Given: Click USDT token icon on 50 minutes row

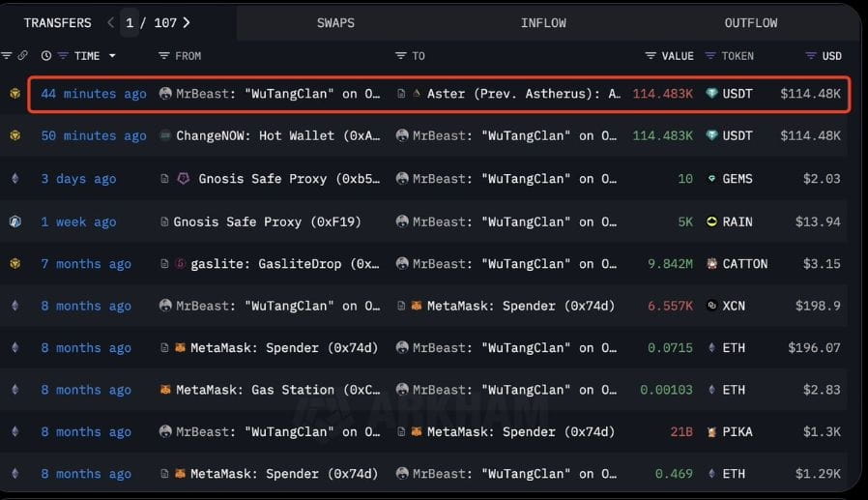Looking at the screenshot, I should [x=711, y=135].
